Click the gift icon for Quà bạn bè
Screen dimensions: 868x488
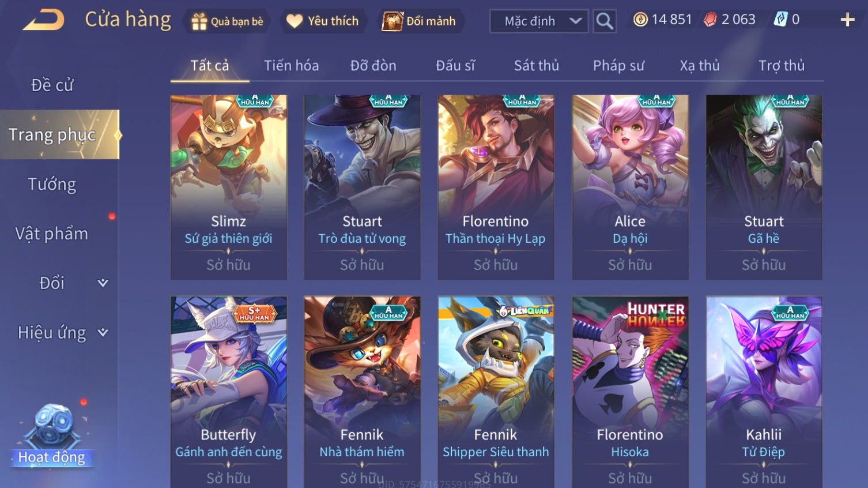pyautogui.click(x=199, y=21)
